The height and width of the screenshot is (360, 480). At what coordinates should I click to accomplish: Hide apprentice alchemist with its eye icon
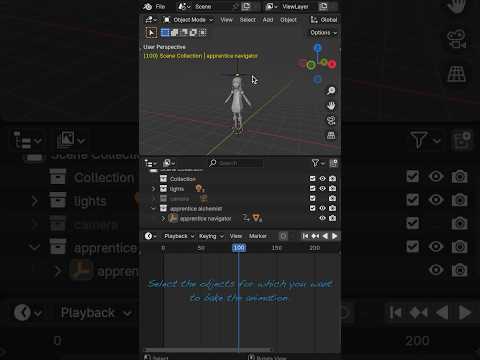pyautogui.click(x=322, y=208)
